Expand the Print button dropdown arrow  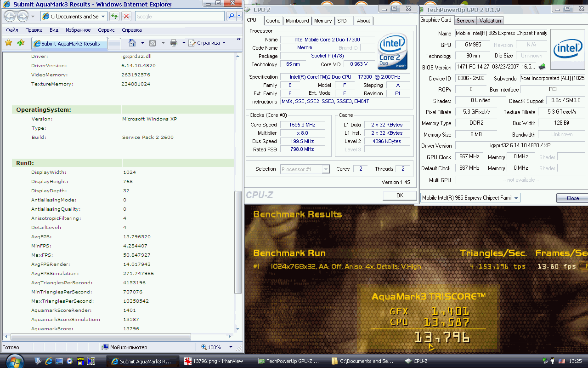pos(183,43)
